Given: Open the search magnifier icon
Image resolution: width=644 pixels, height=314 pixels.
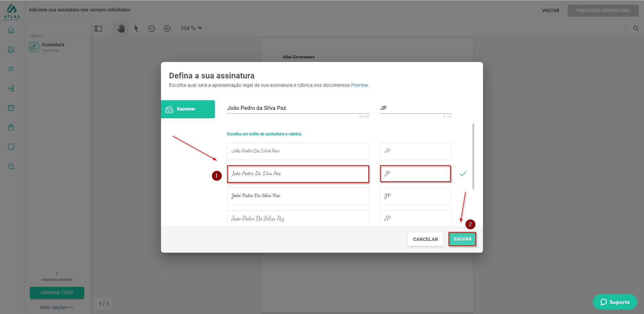Looking at the screenshot, I should [x=636, y=28].
